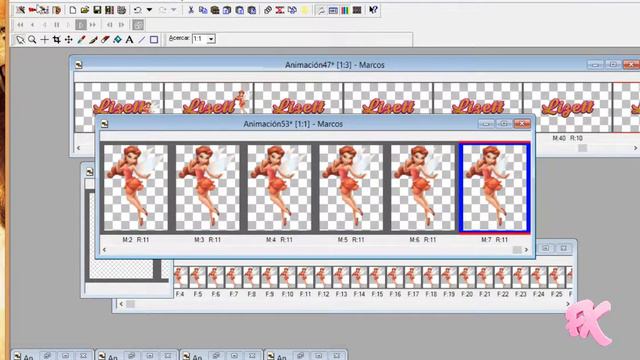640x360 pixels.
Task: Click the Animación53 window title bar
Action: [293, 124]
